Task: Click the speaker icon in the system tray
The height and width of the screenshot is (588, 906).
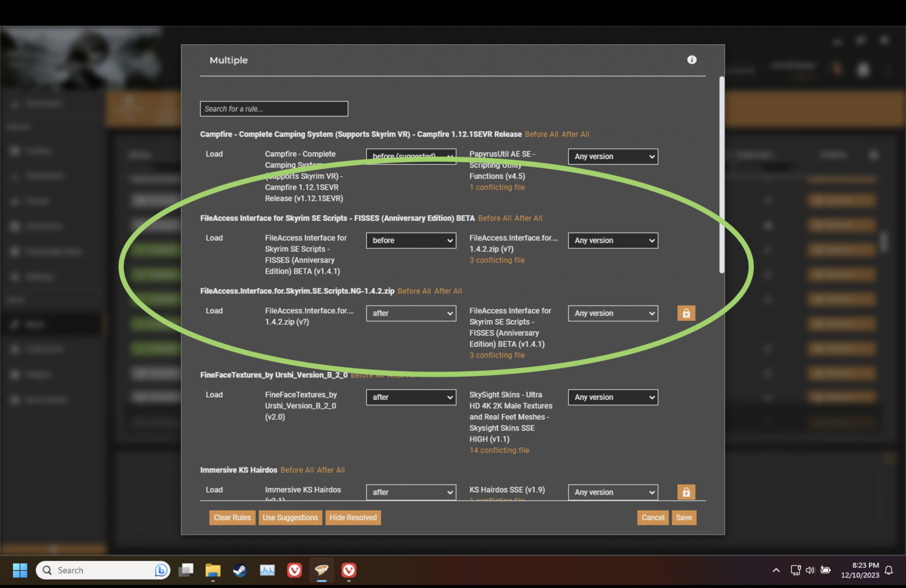Action: pyautogui.click(x=810, y=570)
